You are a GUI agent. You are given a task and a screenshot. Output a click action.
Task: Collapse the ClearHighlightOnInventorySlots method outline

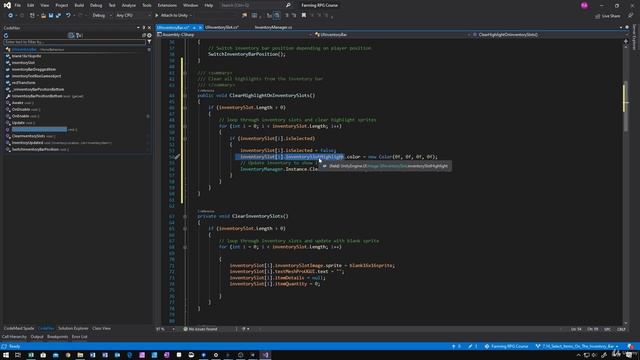pos(185,96)
